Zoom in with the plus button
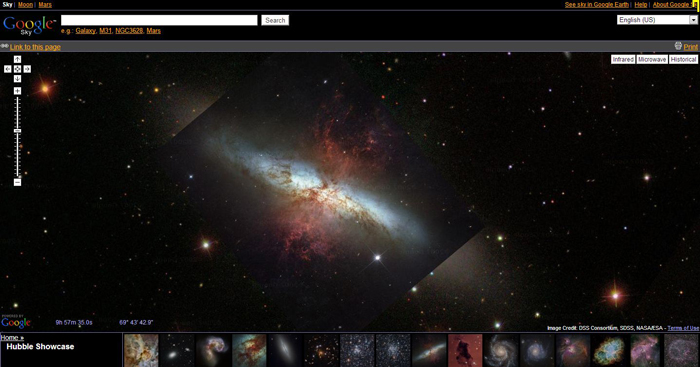Screen dimensions: 700x367 [x=17, y=91]
